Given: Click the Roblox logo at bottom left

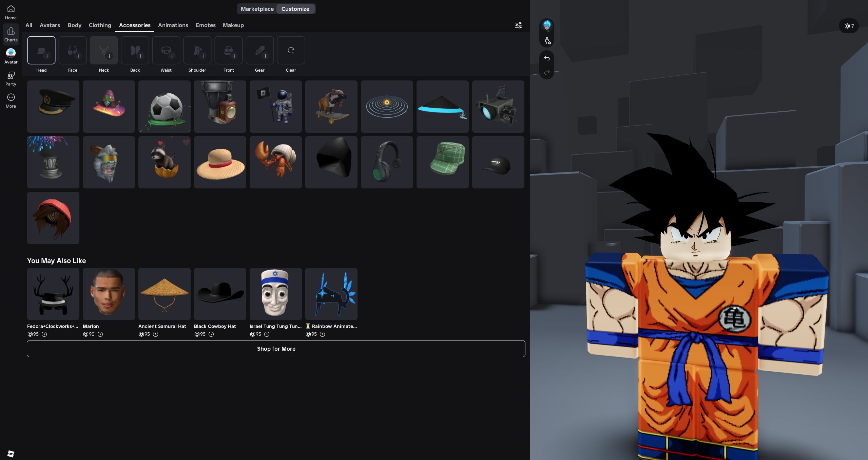Looking at the screenshot, I should 11,454.
